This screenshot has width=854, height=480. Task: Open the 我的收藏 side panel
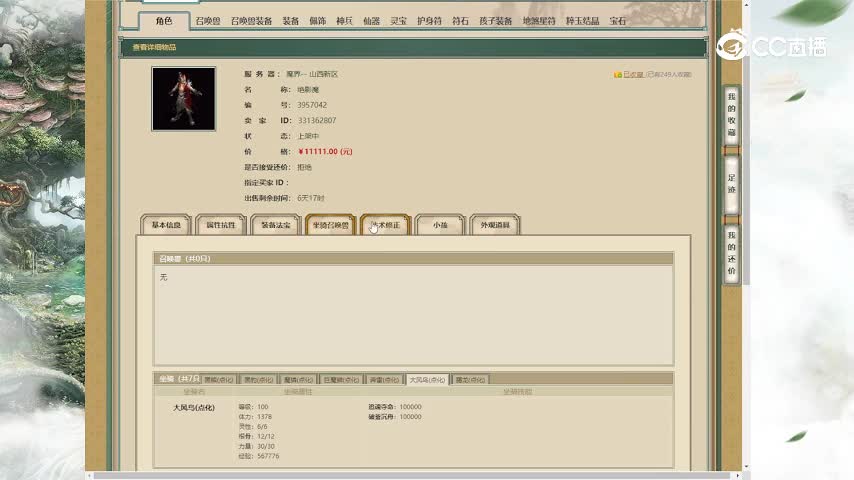pyautogui.click(x=731, y=114)
